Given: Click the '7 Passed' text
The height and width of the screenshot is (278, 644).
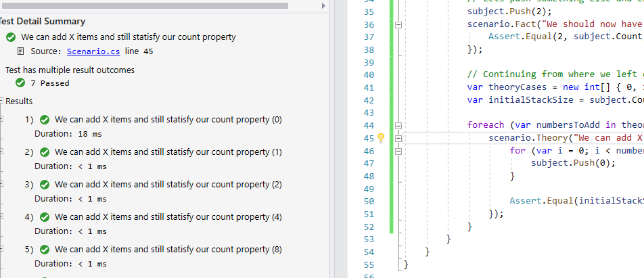Looking at the screenshot, I should click(x=49, y=83).
